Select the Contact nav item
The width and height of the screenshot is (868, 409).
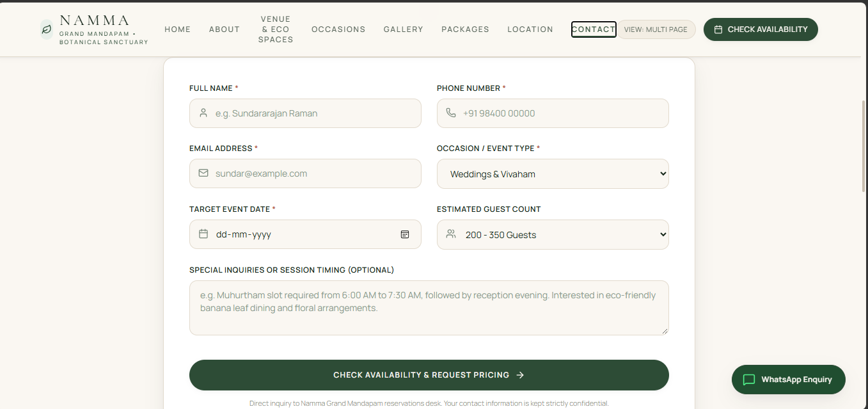pos(594,29)
